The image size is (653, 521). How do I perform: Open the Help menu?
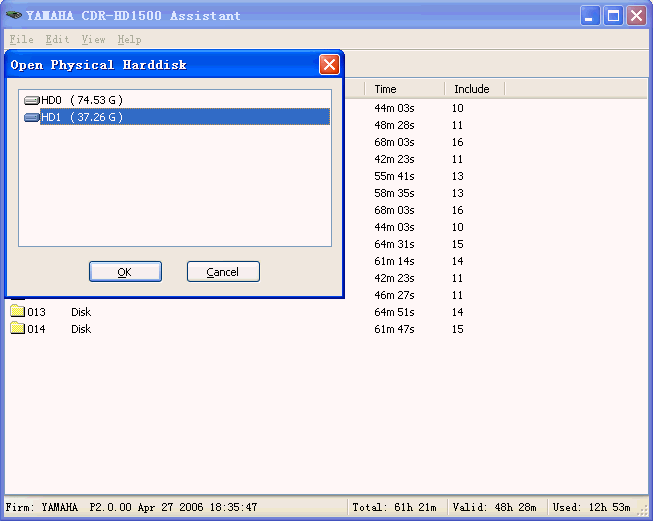pos(129,40)
